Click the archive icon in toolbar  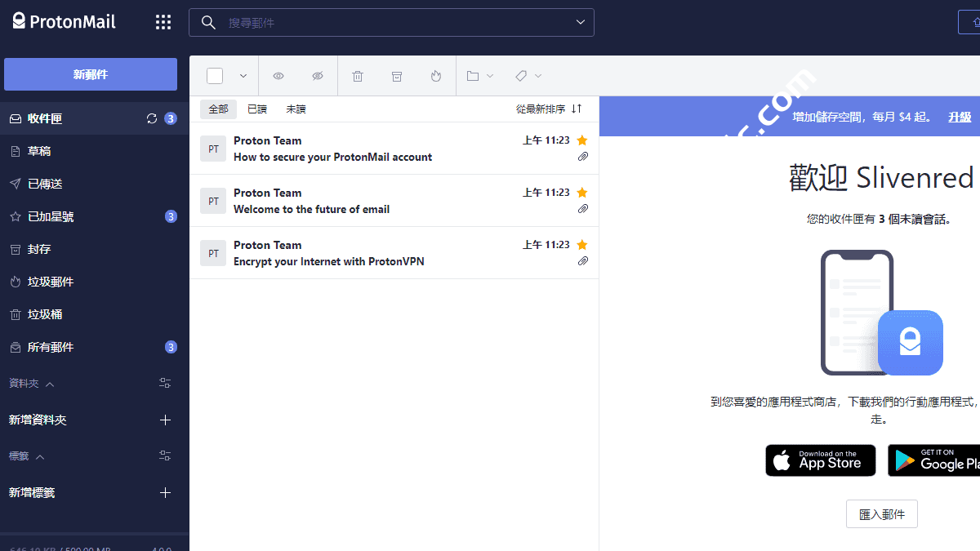[x=397, y=76]
